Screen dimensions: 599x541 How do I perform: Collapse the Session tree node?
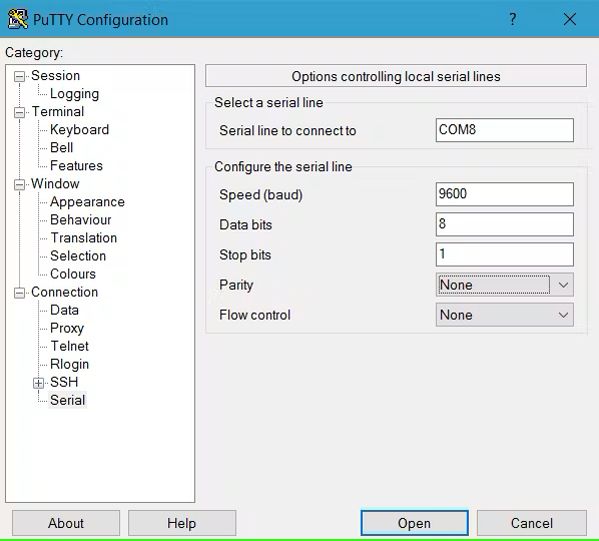pos(19,76)
